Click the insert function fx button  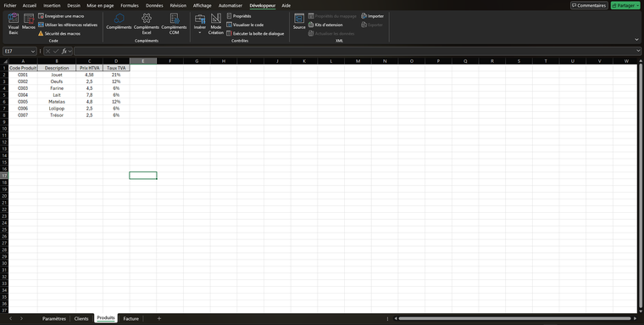pos(64,52)
